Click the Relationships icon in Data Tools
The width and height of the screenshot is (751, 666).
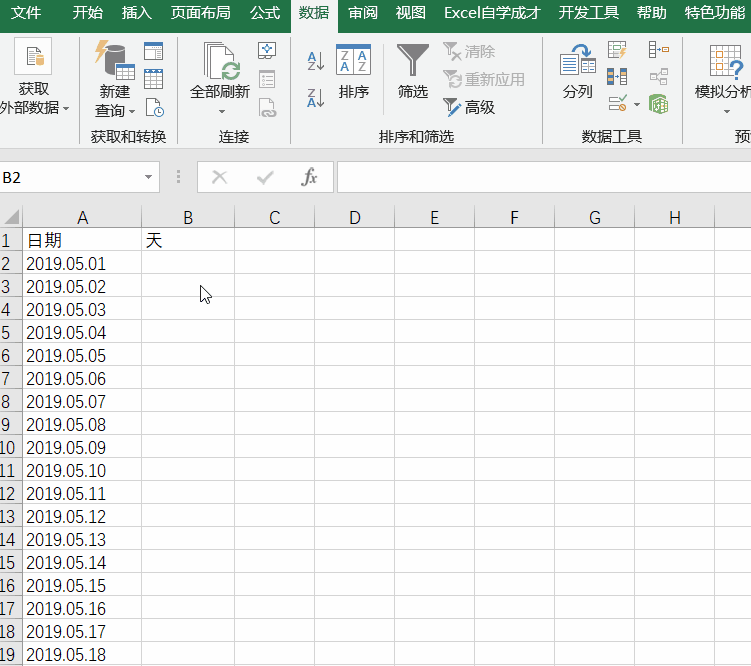(659, 77)
